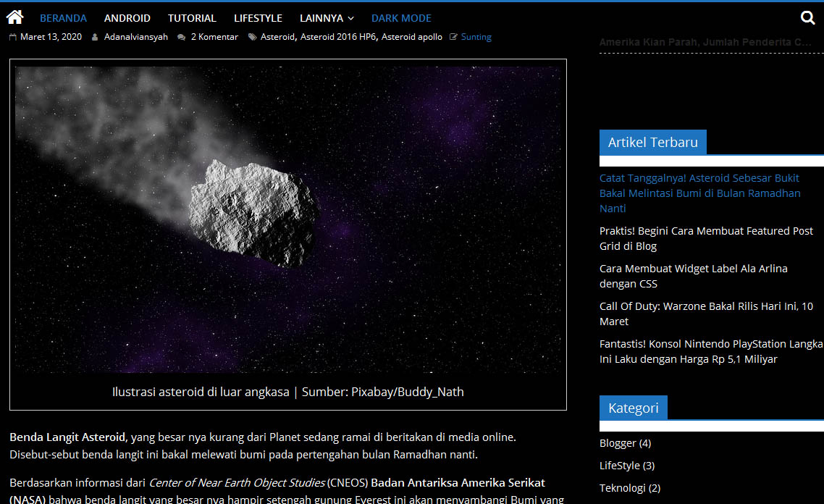Screen dimensions: 824x504
Task: Open the Asteroid apollo tag
Action: tap(411, 37)
